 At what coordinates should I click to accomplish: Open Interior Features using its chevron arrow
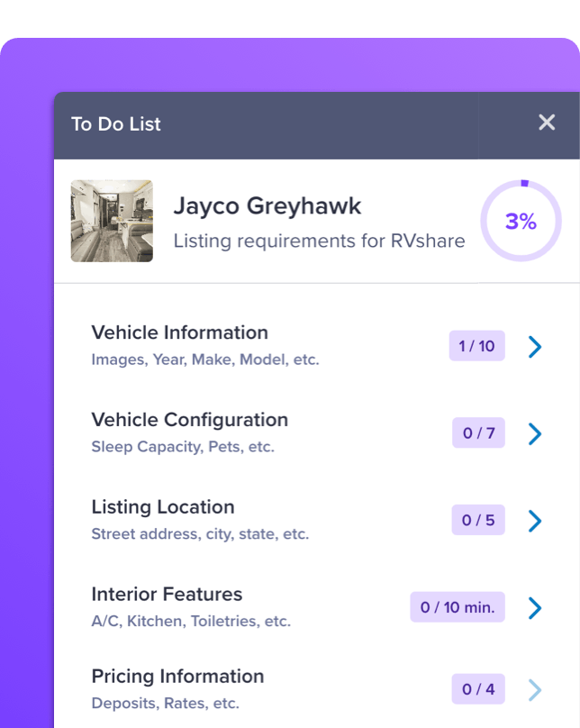point(535,608)
